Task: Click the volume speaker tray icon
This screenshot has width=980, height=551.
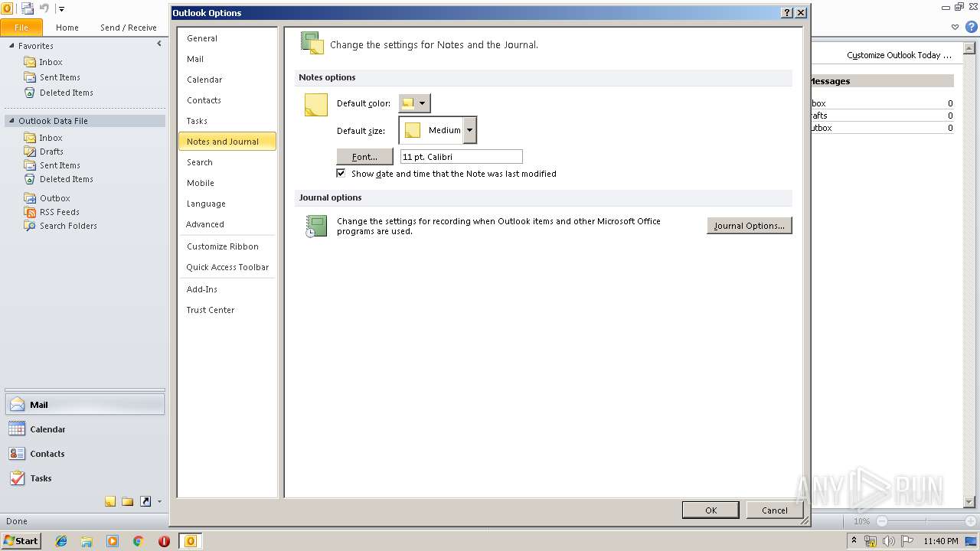Action: pyautogui.click(x=888, y=541)
